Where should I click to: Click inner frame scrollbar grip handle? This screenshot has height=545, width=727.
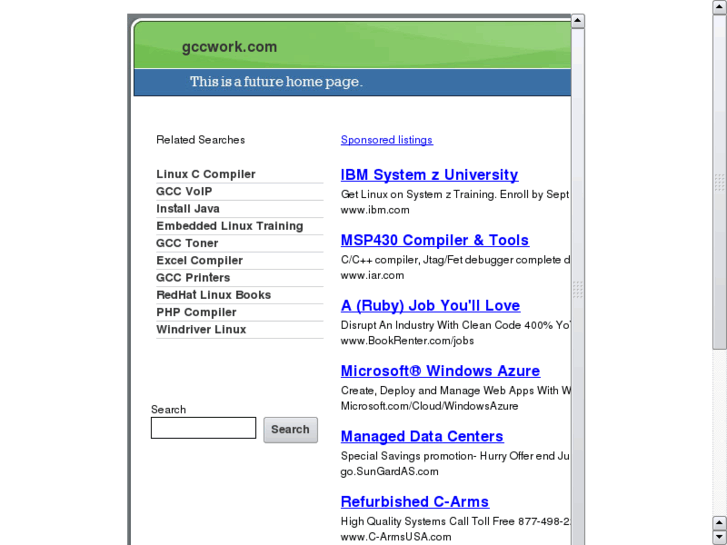[x=578, y=289]
